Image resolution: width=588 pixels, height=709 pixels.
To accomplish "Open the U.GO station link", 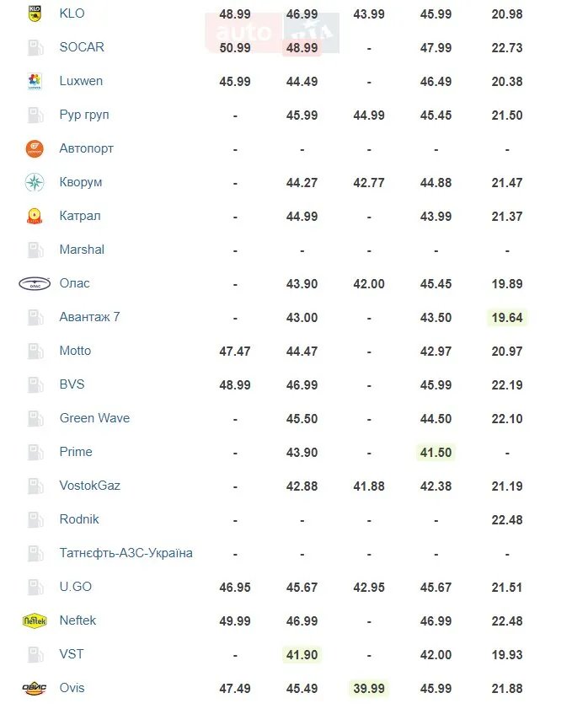I will [76, 587].
